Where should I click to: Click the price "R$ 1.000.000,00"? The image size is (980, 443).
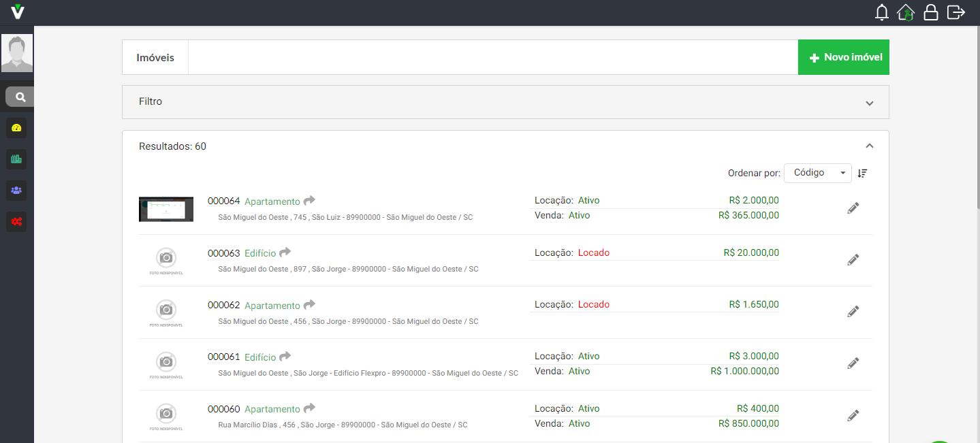pyautogui.click(x=745, y=371)
